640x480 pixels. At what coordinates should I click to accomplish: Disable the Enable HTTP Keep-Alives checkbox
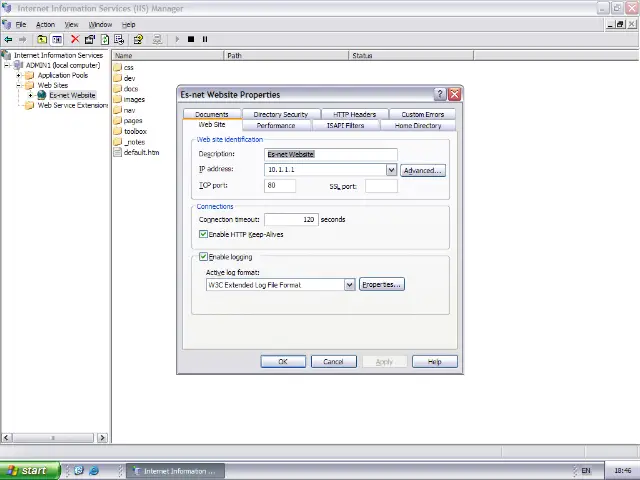click(203, 234)
